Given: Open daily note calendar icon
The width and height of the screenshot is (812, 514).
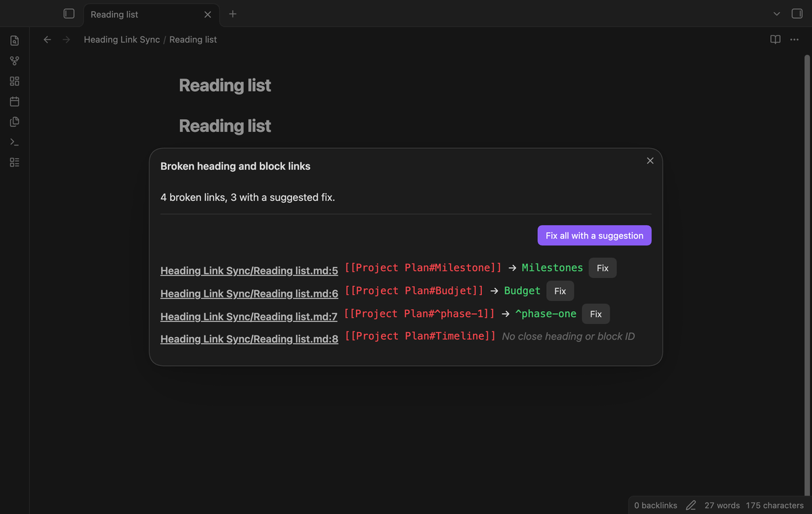Looking at the screenshot, I should 15,101.
